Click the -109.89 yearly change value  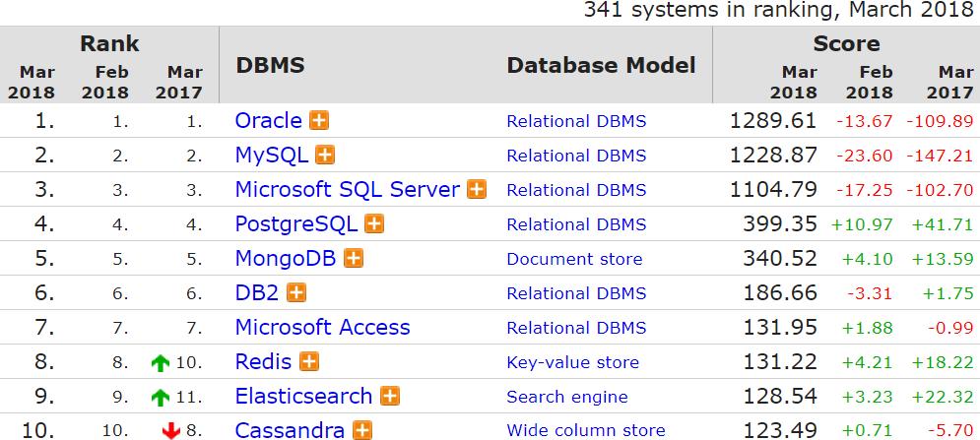point(940,121)
